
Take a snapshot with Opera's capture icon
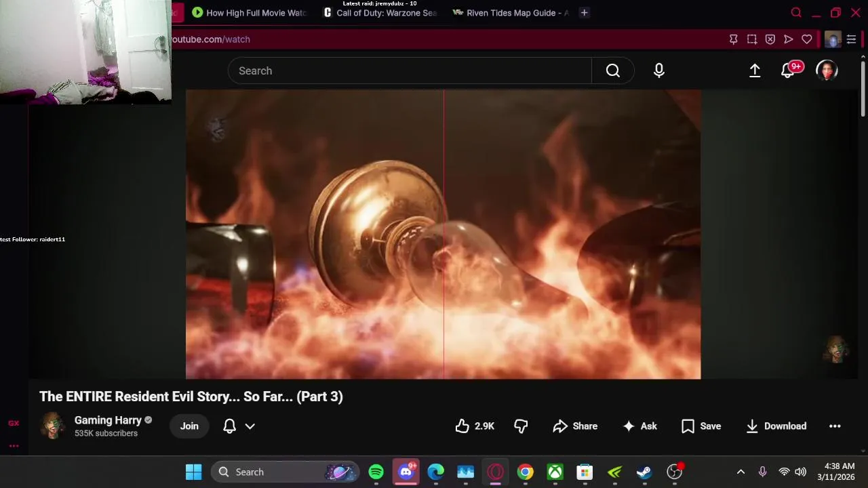coord(752,39)
